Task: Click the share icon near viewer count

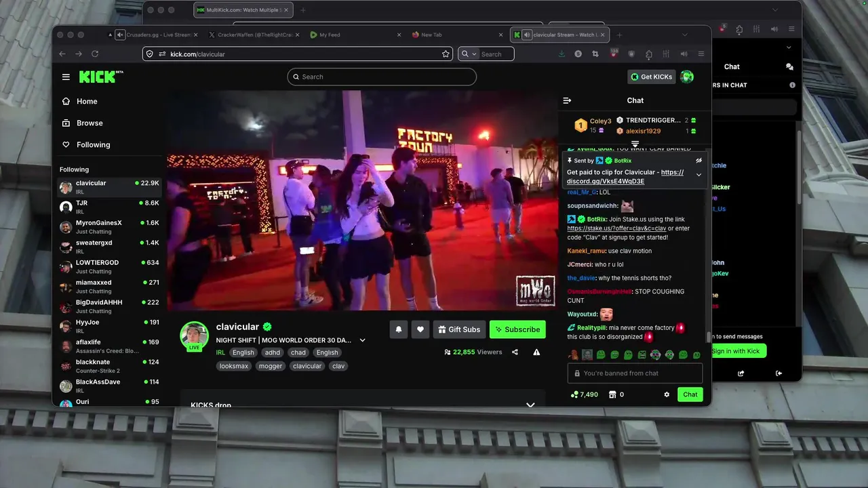Action: [x=515, y=352]
